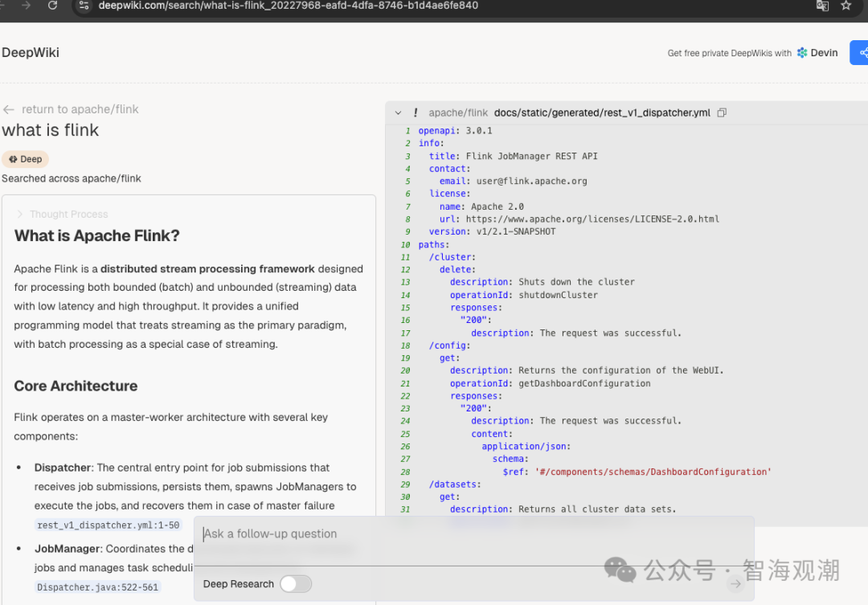This screenshot has width=868, height=605.
Task: Collapse the rest_v1_dispatcher.yml code panel
Action: point(398,112)
